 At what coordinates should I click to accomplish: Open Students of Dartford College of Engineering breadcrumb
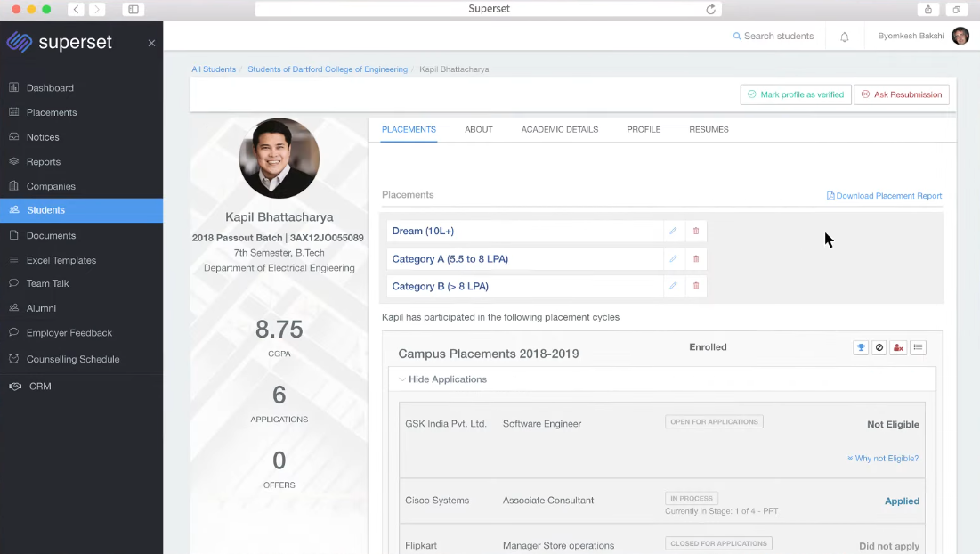(328, 69)
